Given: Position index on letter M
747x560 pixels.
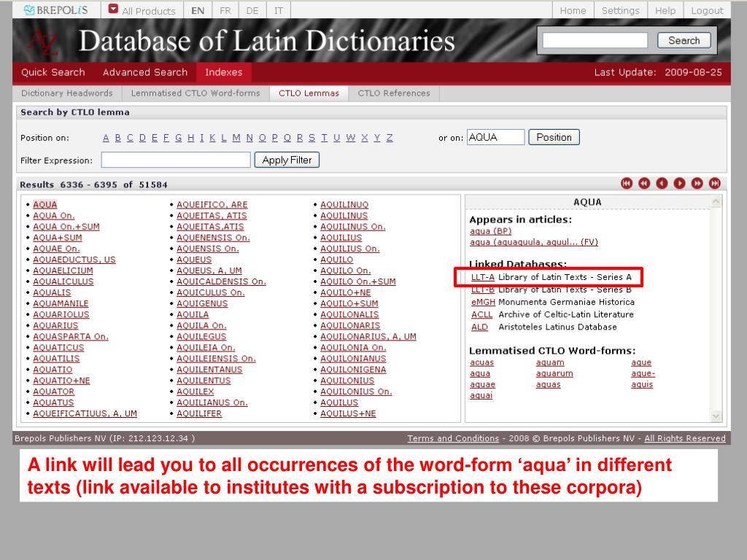Looking at the screenshot, I should pos(236,138).
